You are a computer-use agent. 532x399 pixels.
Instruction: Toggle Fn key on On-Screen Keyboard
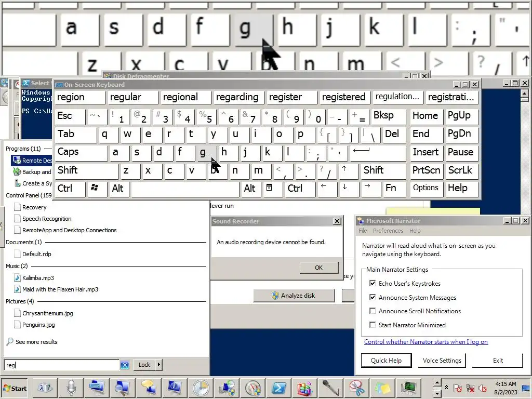[x=393, y=189]
